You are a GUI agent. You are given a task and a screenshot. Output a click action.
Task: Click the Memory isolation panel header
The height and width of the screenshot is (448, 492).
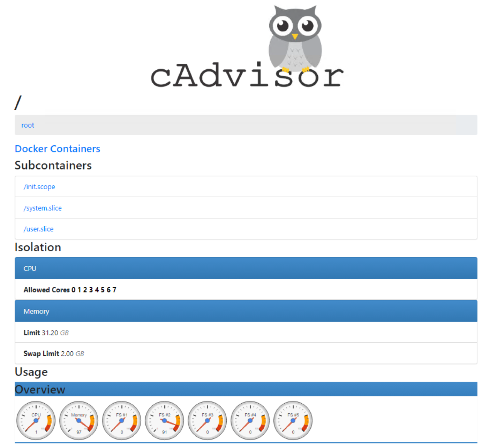click(246, 311)
